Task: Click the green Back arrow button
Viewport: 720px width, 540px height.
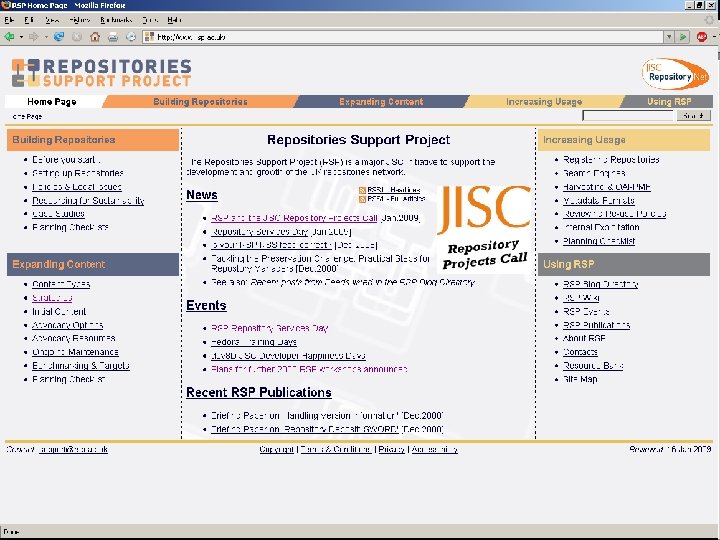Action: pyautogui.click(x=9, y=37)
